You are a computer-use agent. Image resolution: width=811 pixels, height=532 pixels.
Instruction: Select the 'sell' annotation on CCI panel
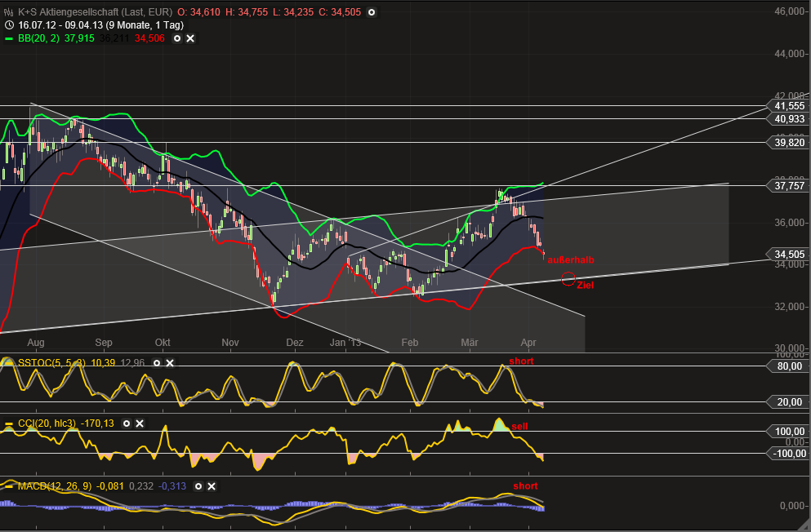pos(519,426)
